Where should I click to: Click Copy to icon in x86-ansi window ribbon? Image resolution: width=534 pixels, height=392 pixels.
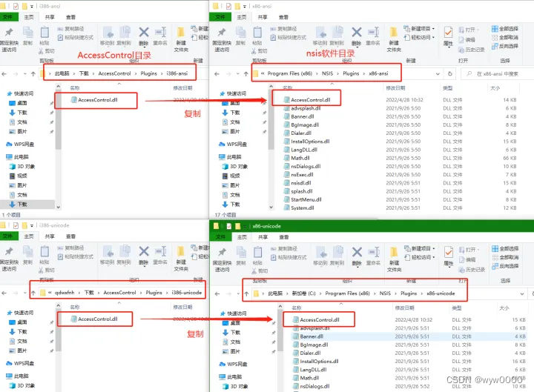point(337,36)
